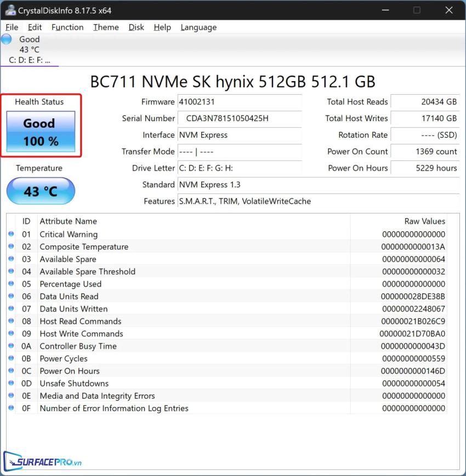Click the Good 100 % health status button
This screenshot has height=476, width=466.
(x=41, y=131)
